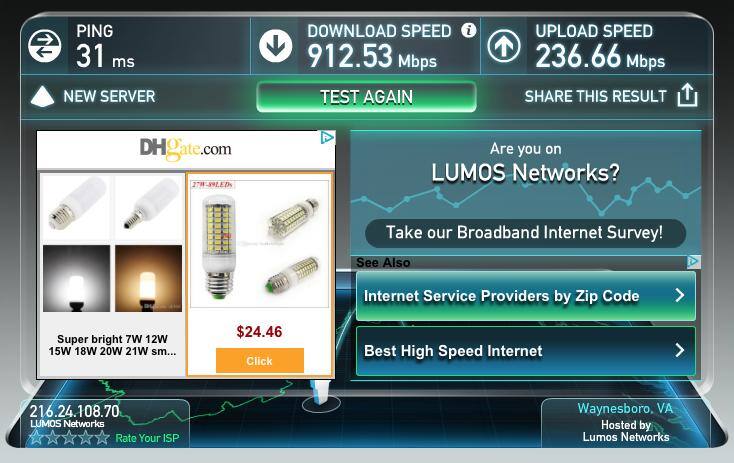734x463 pixels.
Task: Click the AdChoices icon beside See Also
Action: pyautogui.click(x=693, y=261)
